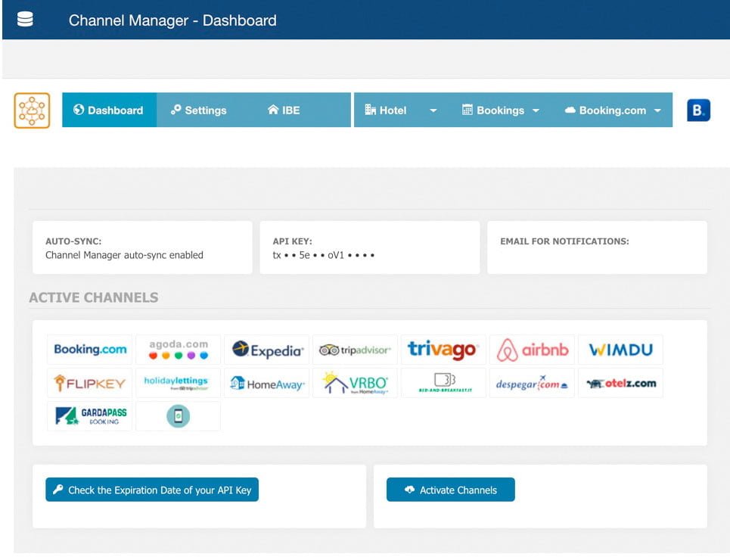Viewport: 730px width, 560px height.
Task: Click the IBE home icon
Action: pos(273,110)
